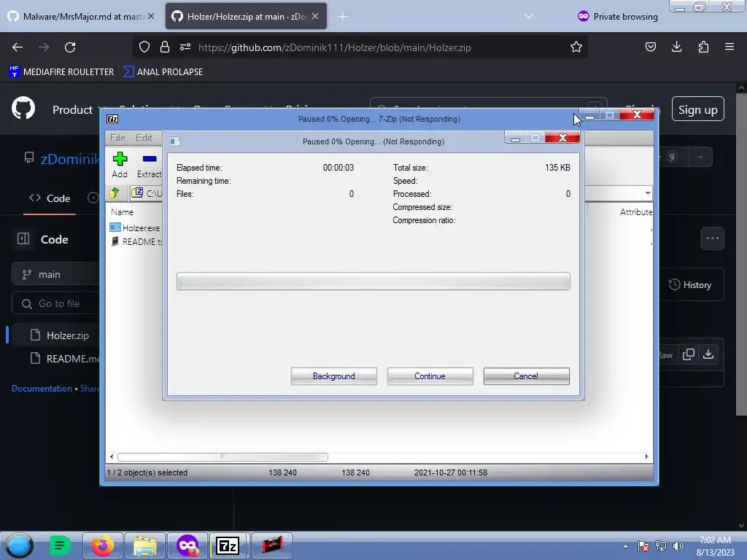Click the 7-Zip taskbar icon
The height and width of the screenshot is (560, 747).
tap(228, 545)
